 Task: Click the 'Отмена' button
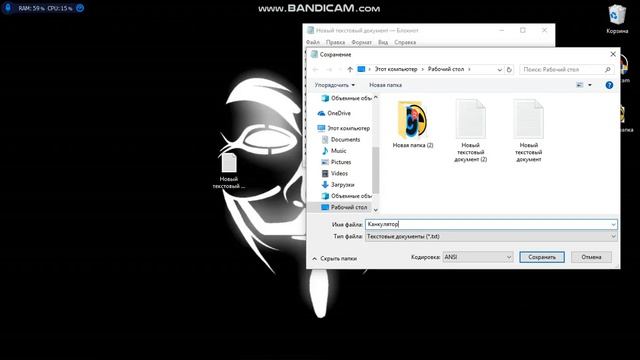tap(591, 257)
